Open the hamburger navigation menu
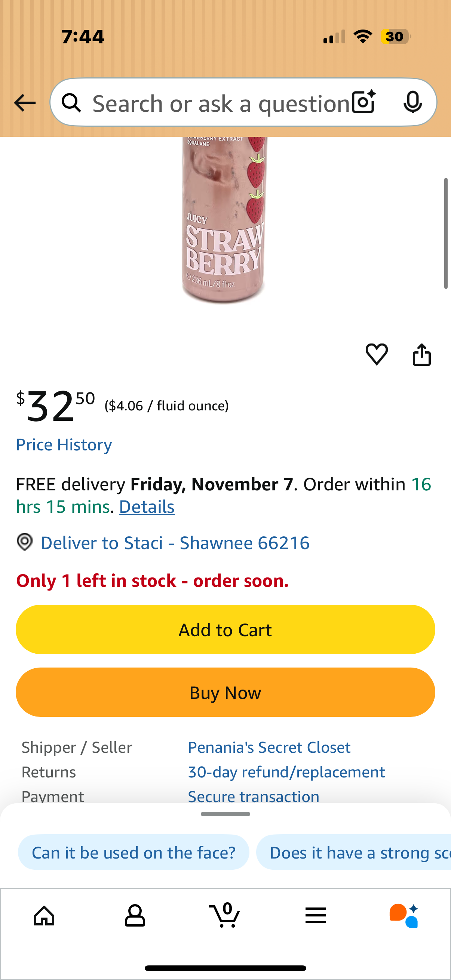451x980 pixels. coord(316,916)
